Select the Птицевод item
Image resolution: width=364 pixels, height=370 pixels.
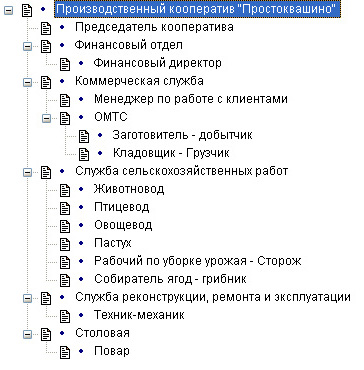pos(122,207)
